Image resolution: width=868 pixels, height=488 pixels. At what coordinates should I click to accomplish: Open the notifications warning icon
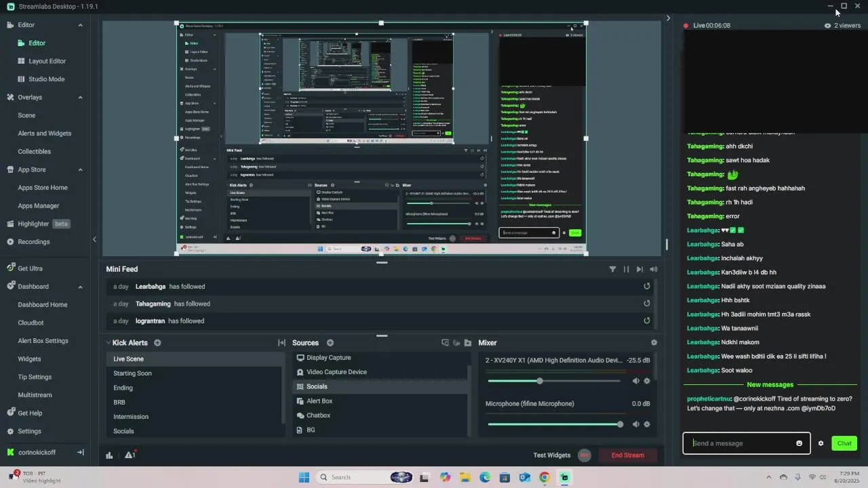point(130,455)
